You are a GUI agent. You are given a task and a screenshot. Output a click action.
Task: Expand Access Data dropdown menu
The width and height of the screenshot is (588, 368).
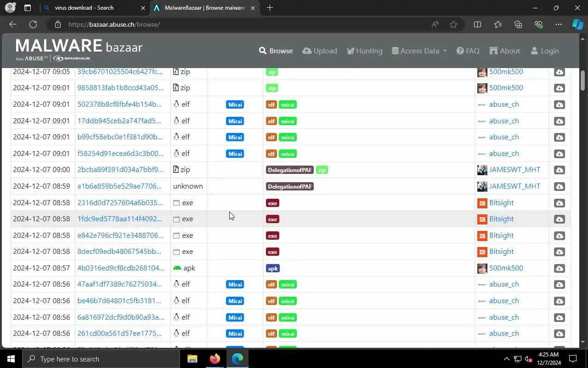point(419,51)
